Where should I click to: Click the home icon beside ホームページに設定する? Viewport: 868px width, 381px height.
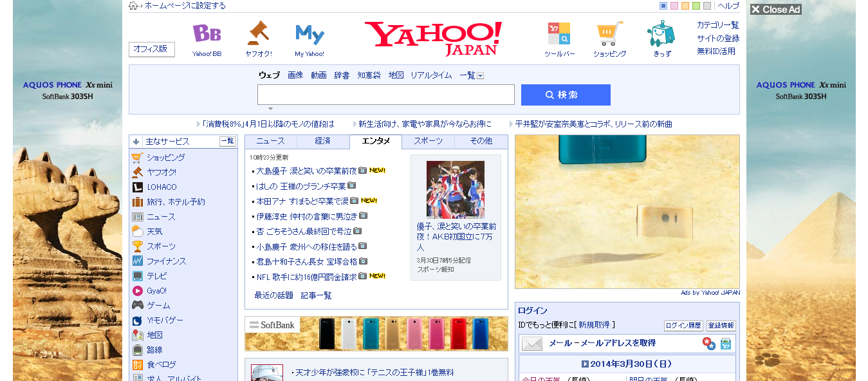[133, 6]
